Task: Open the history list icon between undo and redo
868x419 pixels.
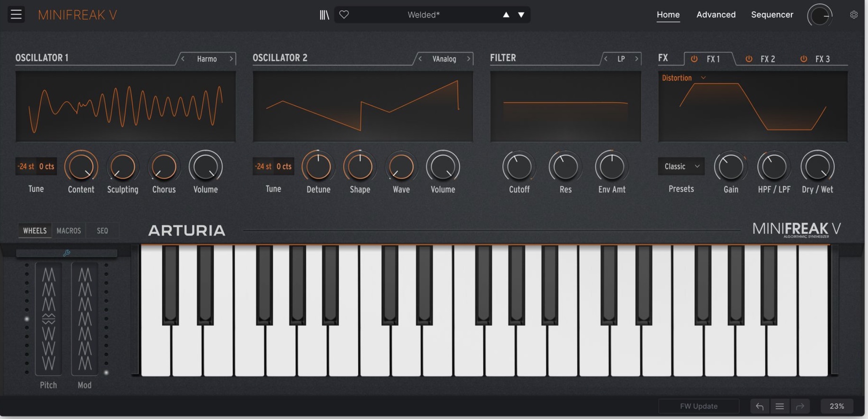Action: pyautogui.click(x=780, y=406)
